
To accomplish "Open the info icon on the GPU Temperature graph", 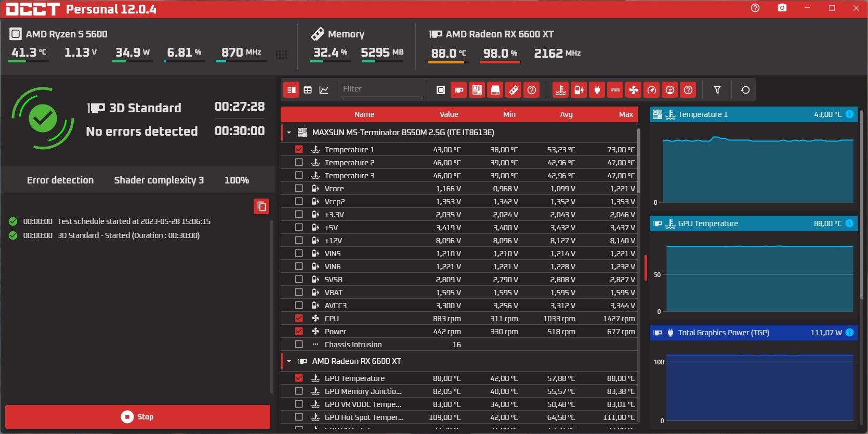I will 849,223.
